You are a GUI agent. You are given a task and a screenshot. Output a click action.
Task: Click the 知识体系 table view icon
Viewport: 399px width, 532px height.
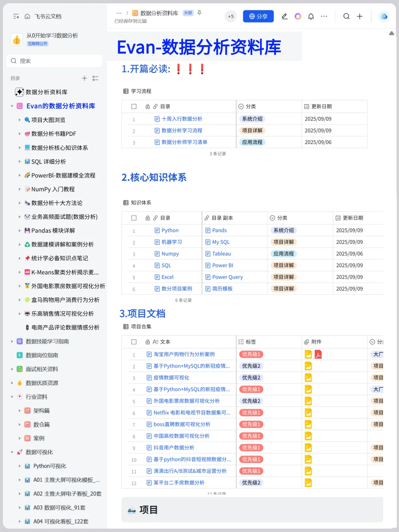pyautogui.click(x=126, y=203)
